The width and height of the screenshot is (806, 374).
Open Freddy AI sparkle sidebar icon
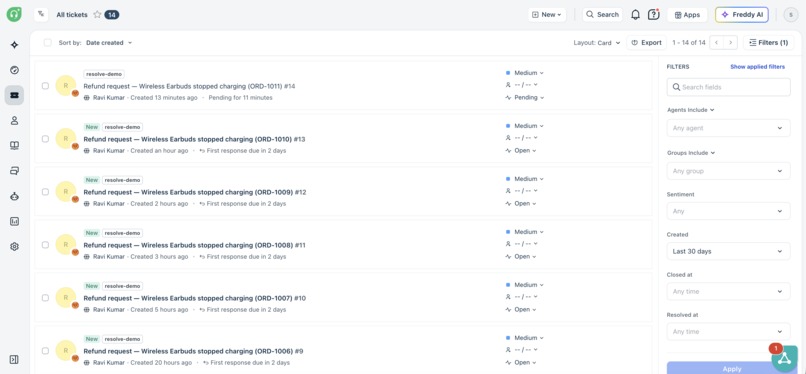coord(14,45)
